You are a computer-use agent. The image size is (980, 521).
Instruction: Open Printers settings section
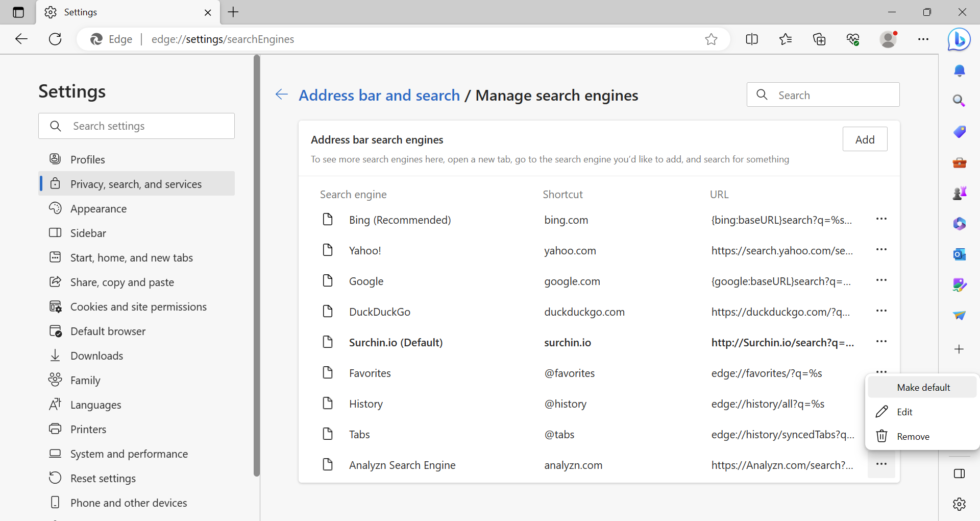pos(137,429)
